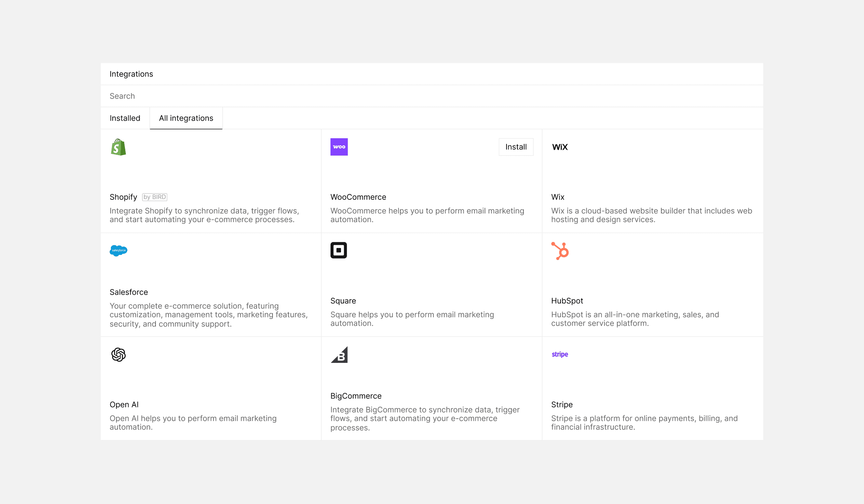Click the Wix logo icon

click(560, 147)
